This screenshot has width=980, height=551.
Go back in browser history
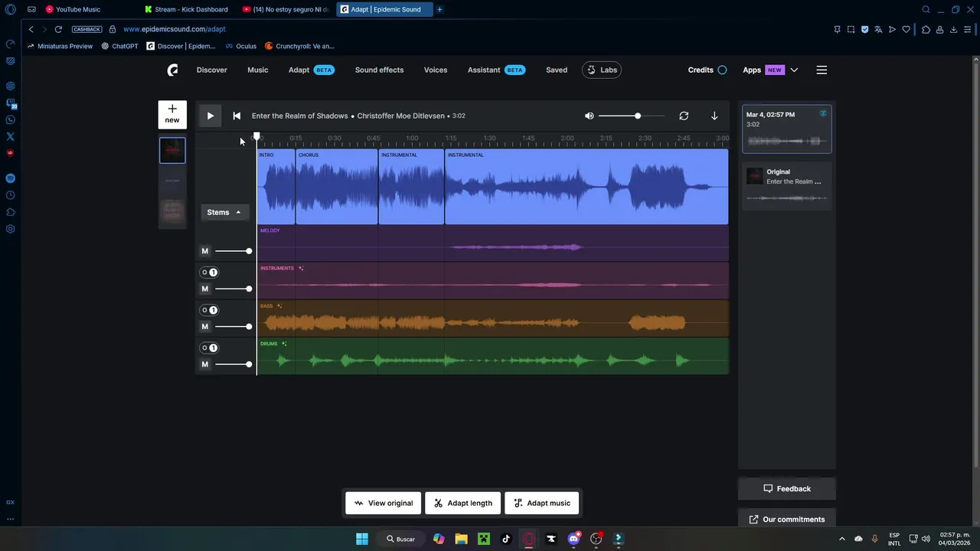point(31,29)
